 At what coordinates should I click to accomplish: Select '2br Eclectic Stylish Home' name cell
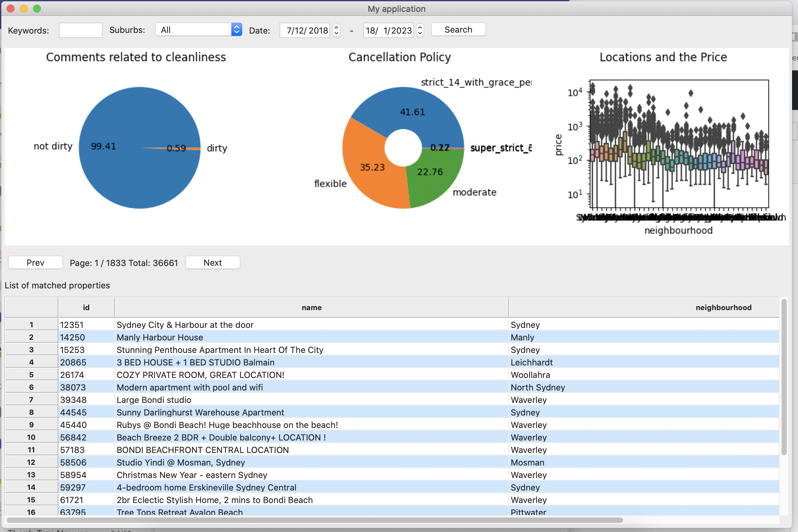tap(311, 500)
